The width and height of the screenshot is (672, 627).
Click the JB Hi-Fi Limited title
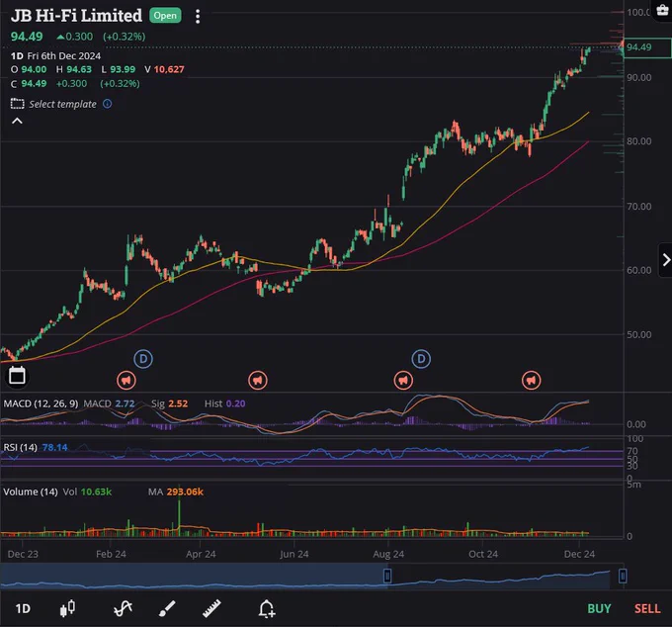pos(76,16)
